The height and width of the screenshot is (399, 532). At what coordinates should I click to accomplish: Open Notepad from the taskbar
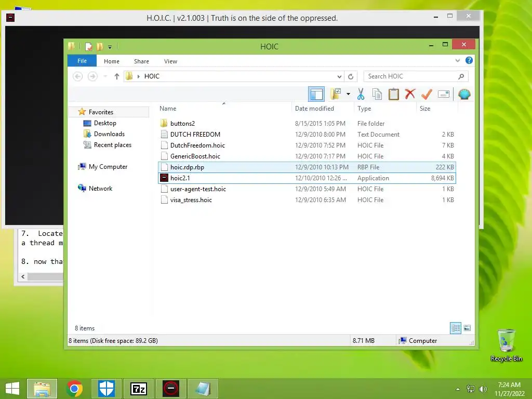pos(203,389)
